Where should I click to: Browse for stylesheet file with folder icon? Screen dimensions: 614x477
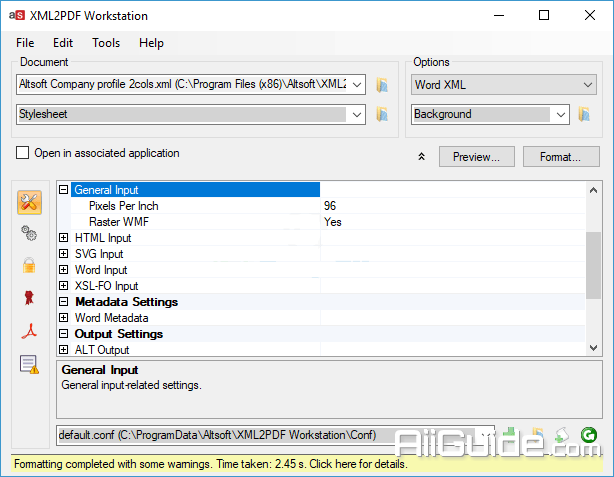pos(382,114)
